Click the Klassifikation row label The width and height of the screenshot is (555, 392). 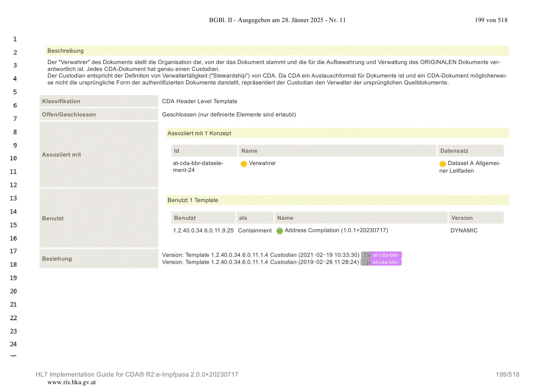tap(99, 101)
